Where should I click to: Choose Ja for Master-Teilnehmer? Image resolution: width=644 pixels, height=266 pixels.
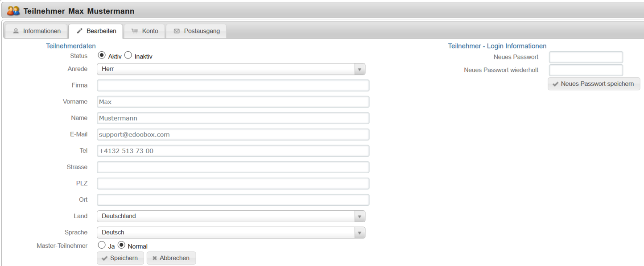tap(102, 245)
